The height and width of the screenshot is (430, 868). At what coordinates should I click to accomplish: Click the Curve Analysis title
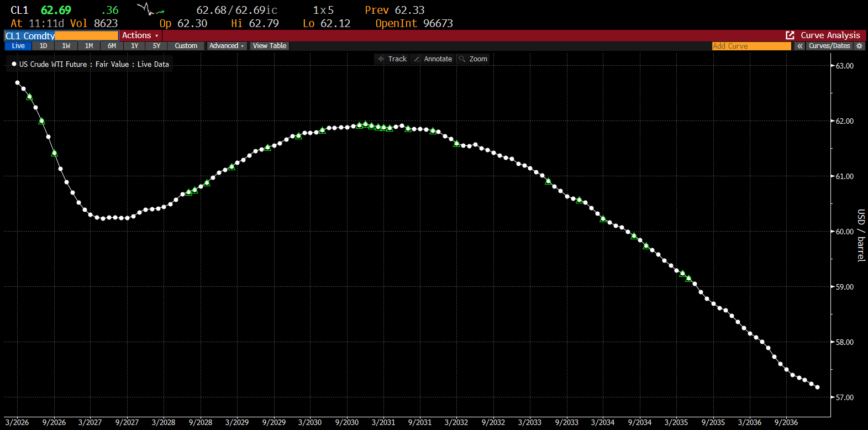[830, 35]
